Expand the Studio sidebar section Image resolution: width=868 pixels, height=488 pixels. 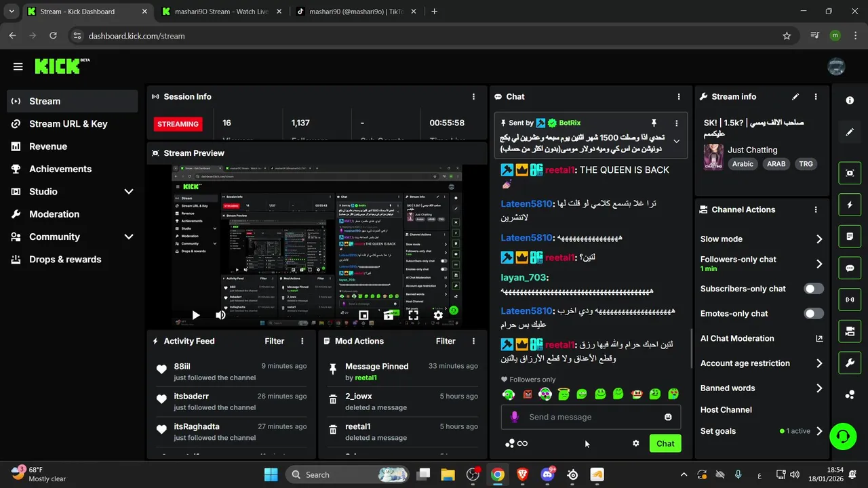point(129,192)
